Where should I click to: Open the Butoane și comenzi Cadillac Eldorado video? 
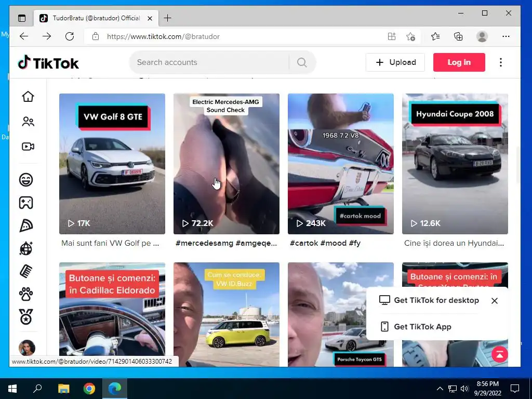point(112,314)
